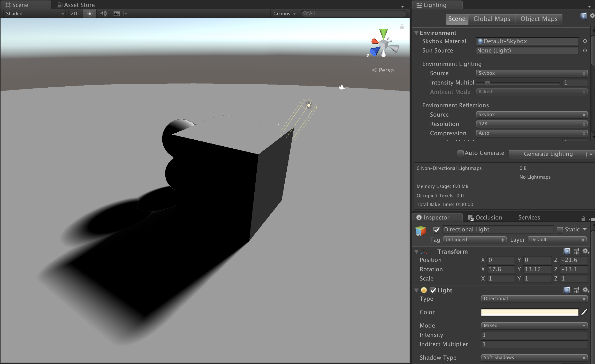The width and height of the screenshot is (595, 364).
Task: Click the green Y axis gizmo cone
Action: coord(384,34)
